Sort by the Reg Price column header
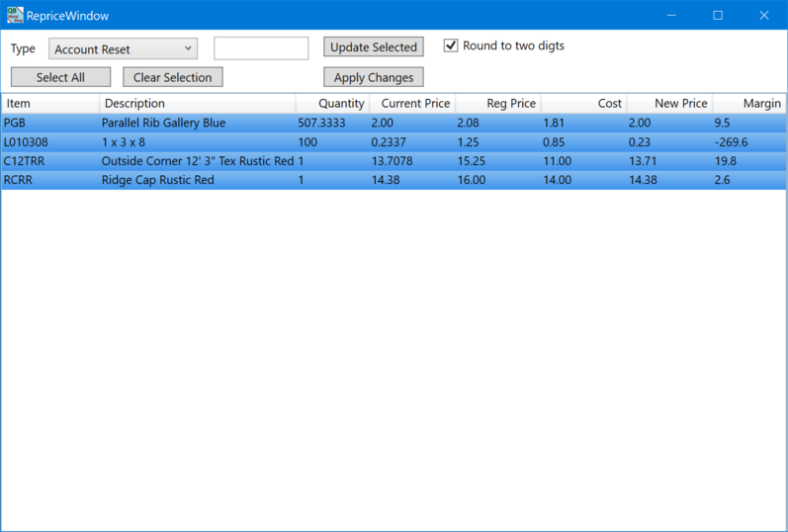 coord(497,103)
